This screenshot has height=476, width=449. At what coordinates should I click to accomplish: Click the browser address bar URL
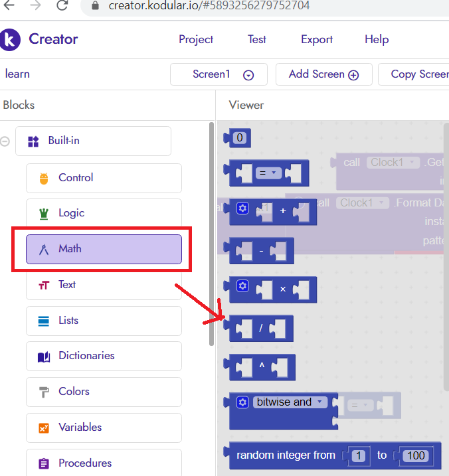pos(209,5)
